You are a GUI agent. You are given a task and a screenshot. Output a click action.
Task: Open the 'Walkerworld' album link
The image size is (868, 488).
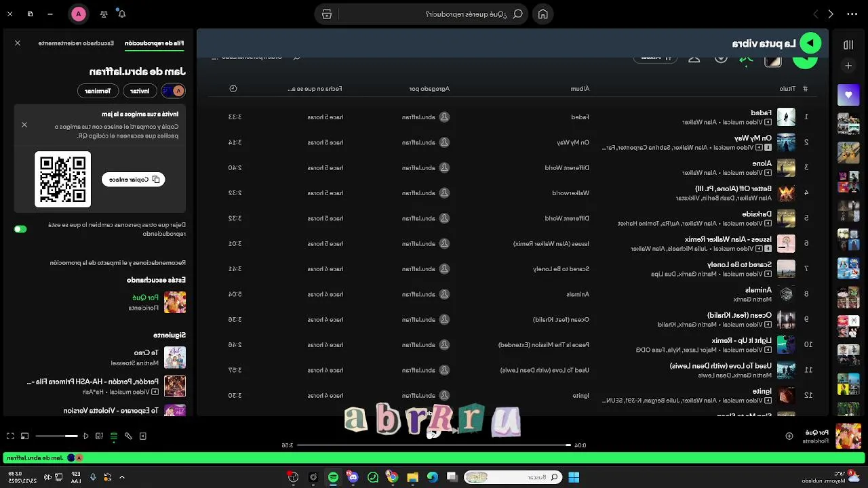(571, 193)
